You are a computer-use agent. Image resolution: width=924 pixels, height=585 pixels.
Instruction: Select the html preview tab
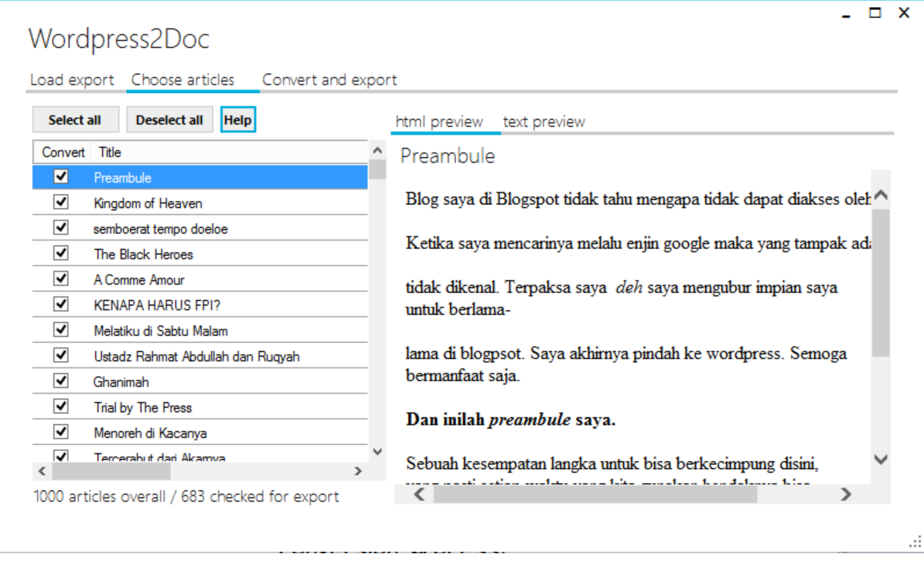pyautogui.click(x=439, y=121)
